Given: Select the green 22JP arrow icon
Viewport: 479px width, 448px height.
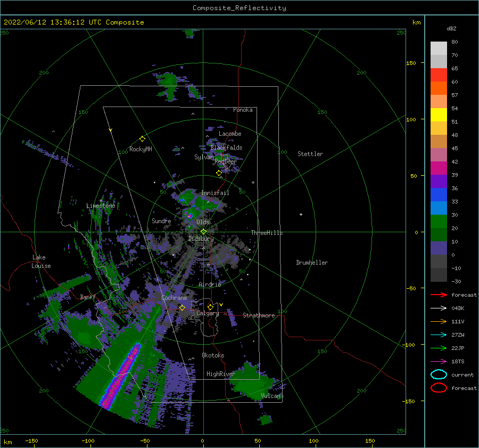Looking at the screenshot, I should pyautogui.click(x=439, y=348).
